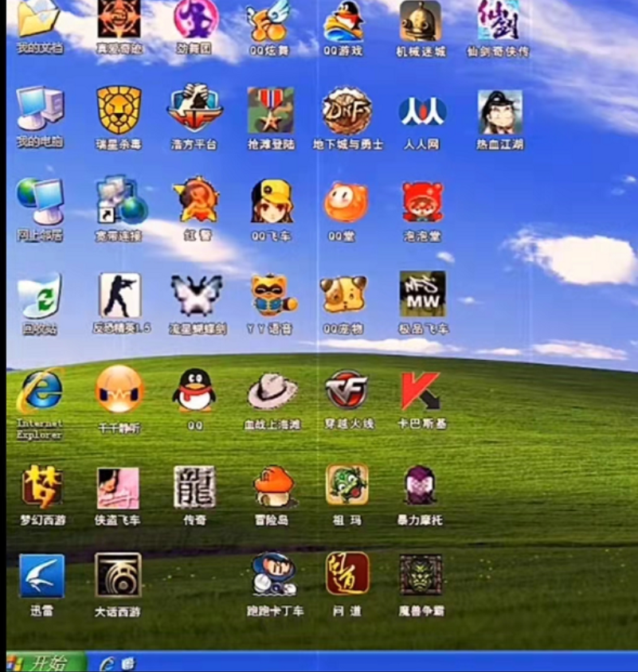Open the 迅雷 Thunder downloader icon
Viewport: 638px width, 672px height.
coord(41,576)
